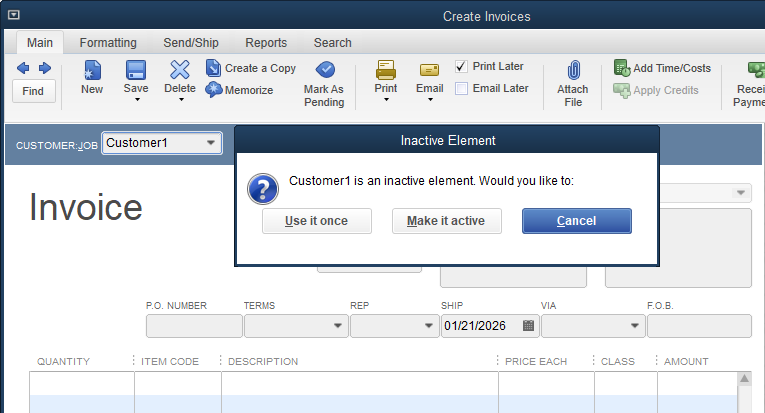Click the P.O. Number input field
Screen dimensions: 765x413
click(194, 326)
